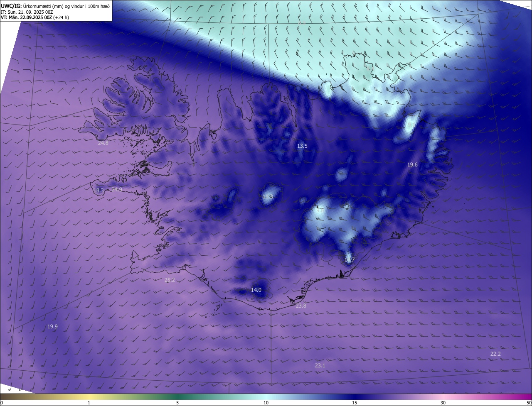The height and width of the screenshot is (406, 532).
Task: Click the color scale label 10
Action: click(266, 403)
